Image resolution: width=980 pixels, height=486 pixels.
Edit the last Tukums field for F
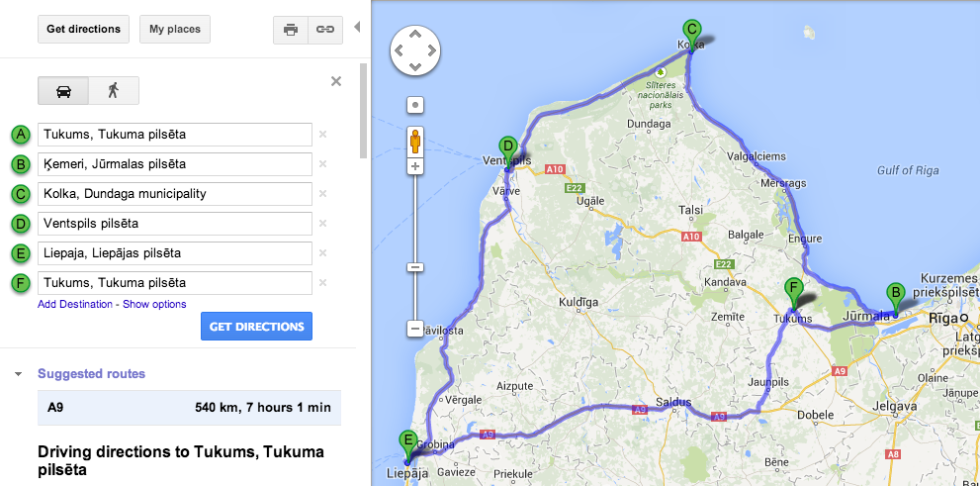pos(175,283)
